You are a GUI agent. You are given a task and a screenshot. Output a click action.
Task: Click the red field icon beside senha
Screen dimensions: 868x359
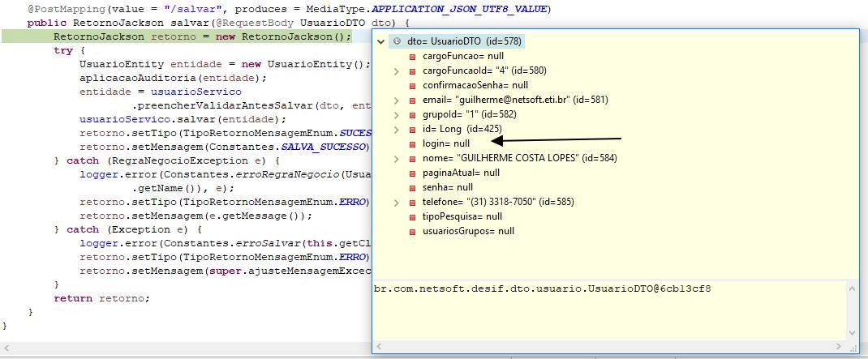412,187
